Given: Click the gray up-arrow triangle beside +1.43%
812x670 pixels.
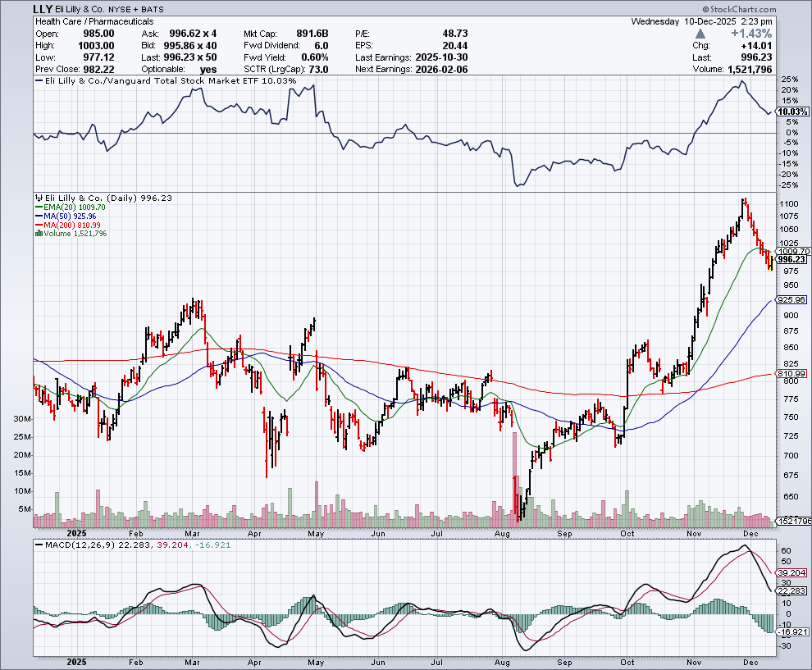Looking at the screenshot, I should tap(700, 34).
